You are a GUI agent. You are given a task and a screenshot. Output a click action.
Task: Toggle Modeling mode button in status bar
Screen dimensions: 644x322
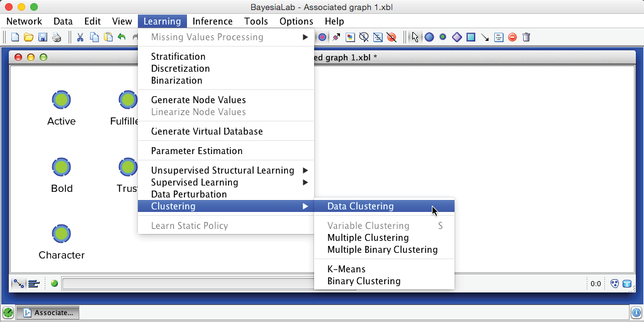[18, 284]
